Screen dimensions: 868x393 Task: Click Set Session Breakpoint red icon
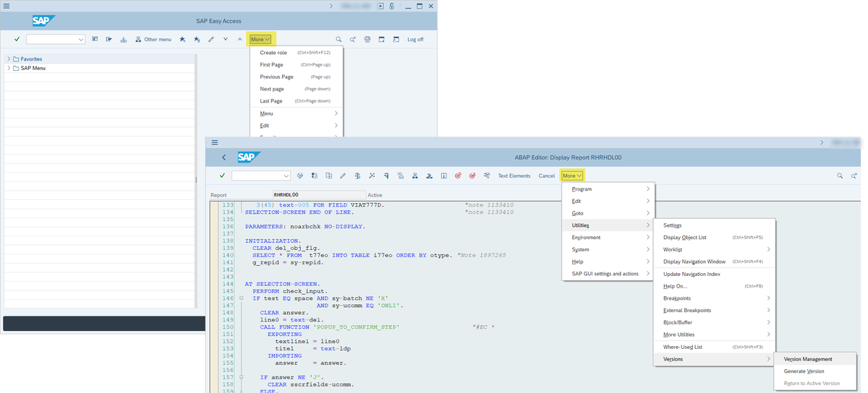[458, 176]
